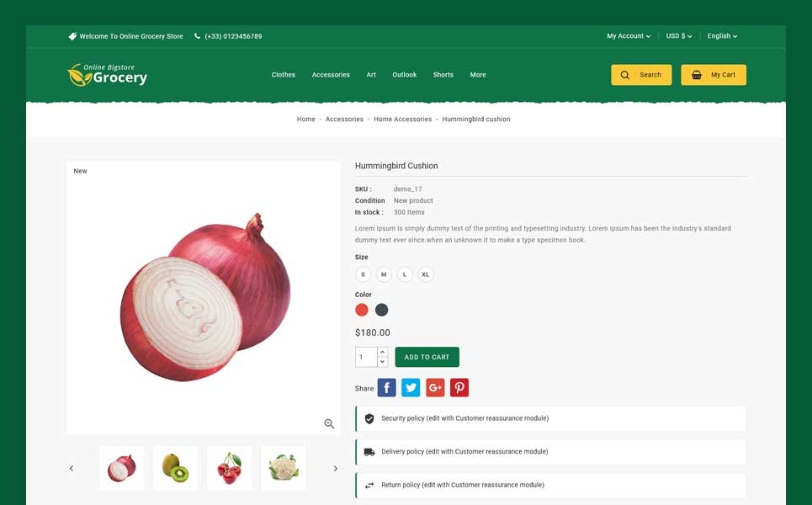
Task: Select the kiwi thumbnail image
Action: (176, 468)
